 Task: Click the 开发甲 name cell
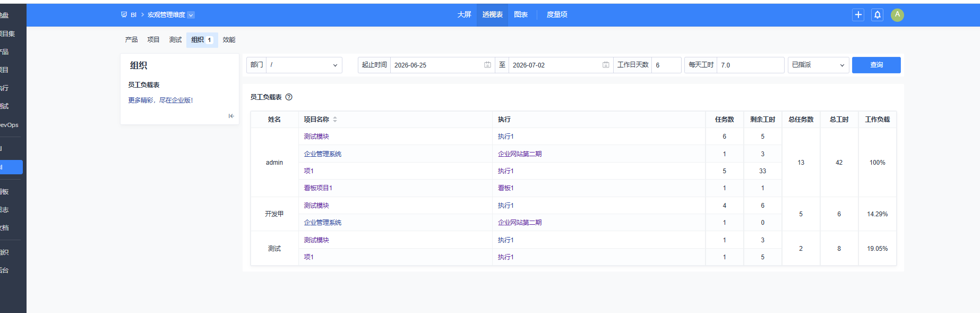[x=274, y=214]
